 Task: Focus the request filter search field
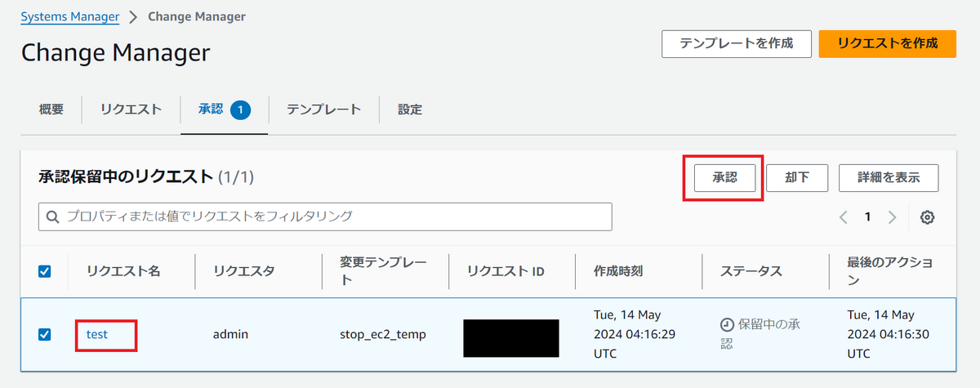(325, 216)
